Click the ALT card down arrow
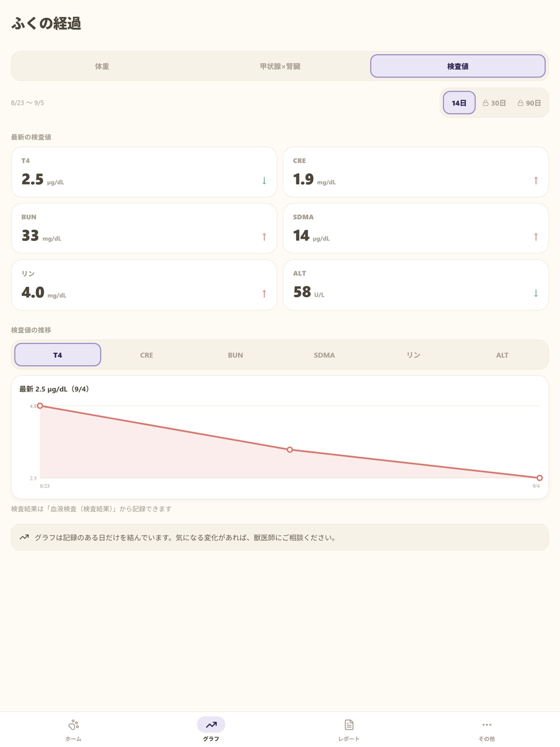Viewport: 560px width, 747px height. pyautogui.click(x=536, y=293)
